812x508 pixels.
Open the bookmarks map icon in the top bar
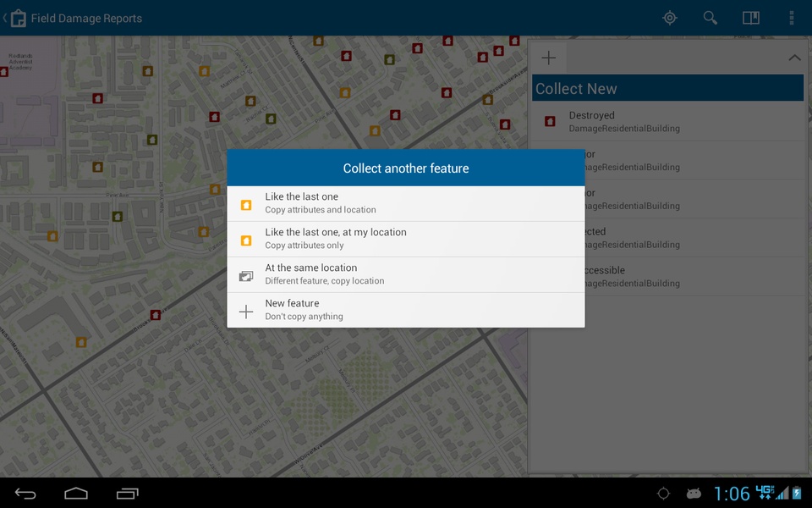[x=751, y=18]
